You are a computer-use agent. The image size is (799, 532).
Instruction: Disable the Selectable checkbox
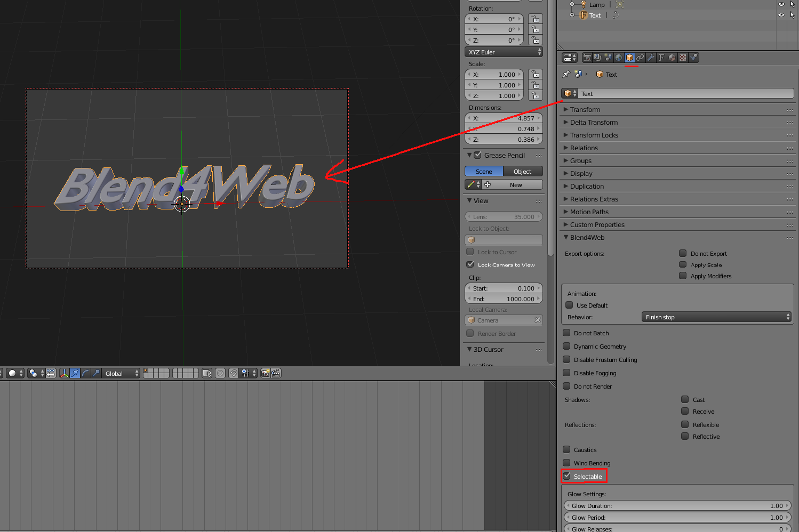(x=568, y=477)
